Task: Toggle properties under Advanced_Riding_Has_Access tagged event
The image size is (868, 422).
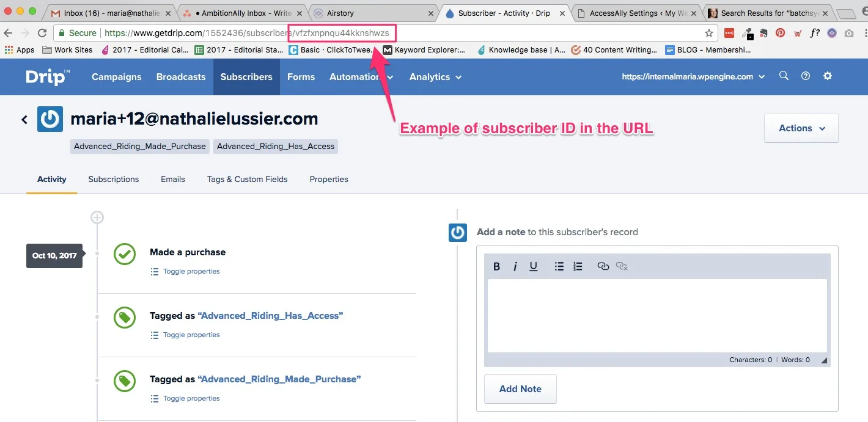Action: 185,335
